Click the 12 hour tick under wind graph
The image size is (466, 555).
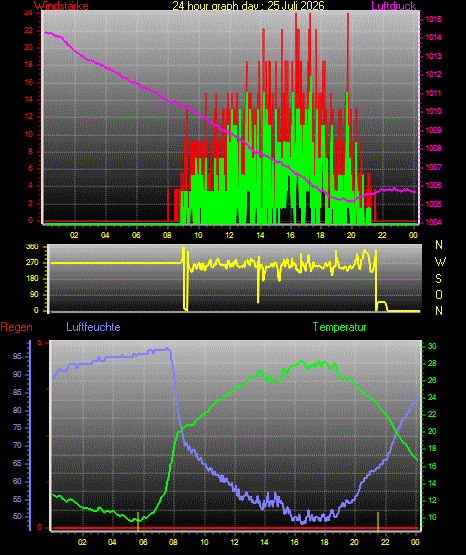[229, 235]
